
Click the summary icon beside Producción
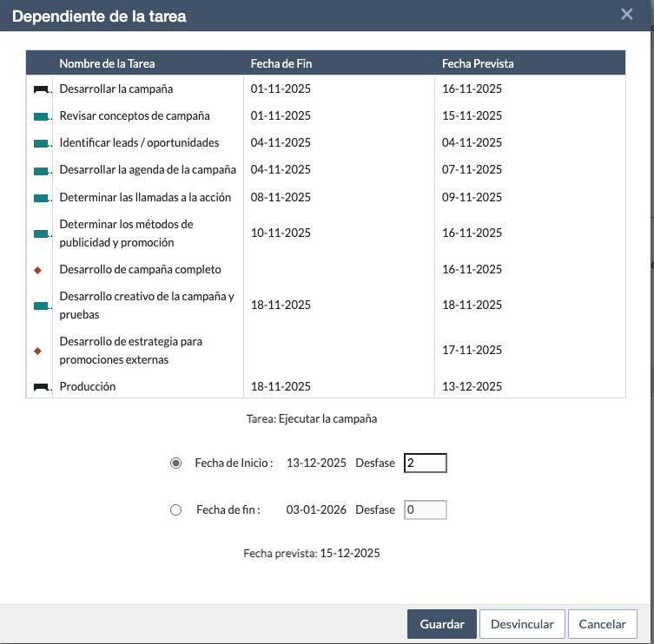coord(40,387)
